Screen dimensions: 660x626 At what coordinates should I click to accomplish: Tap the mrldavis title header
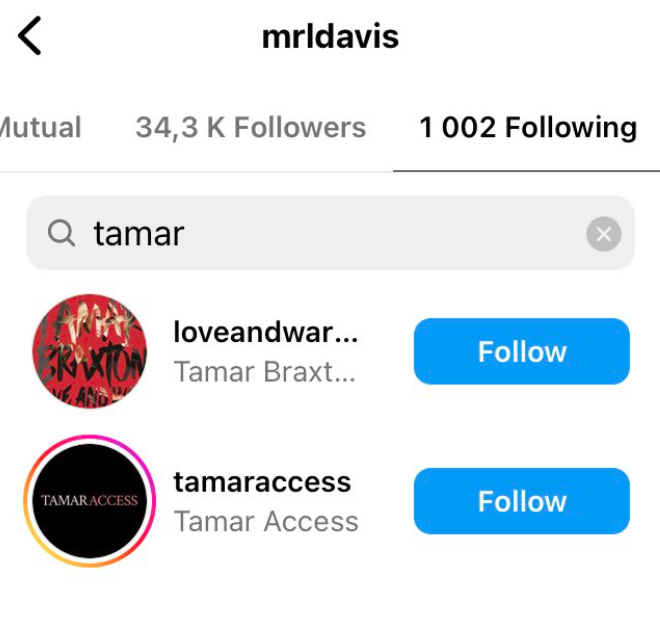coord(330,37)
